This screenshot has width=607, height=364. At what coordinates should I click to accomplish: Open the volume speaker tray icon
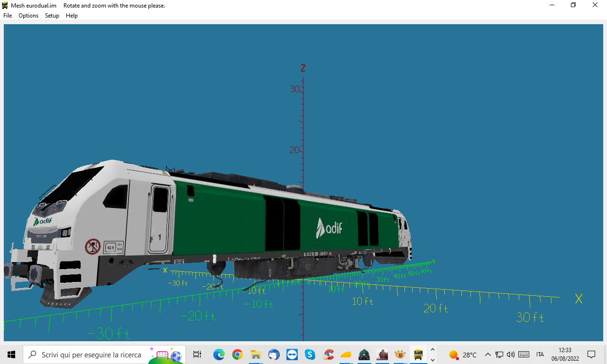point(511,355)
